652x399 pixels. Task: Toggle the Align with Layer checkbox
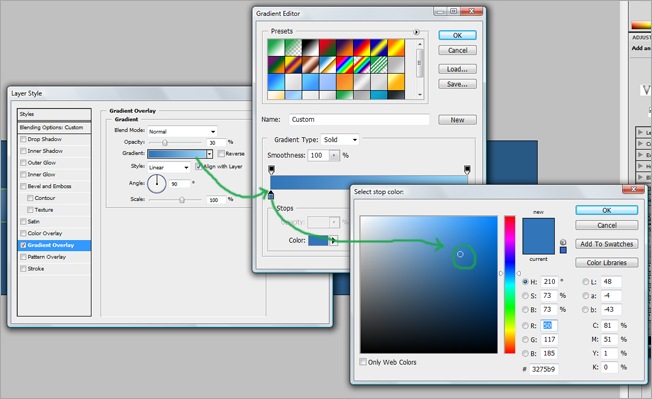coord(199,167)
